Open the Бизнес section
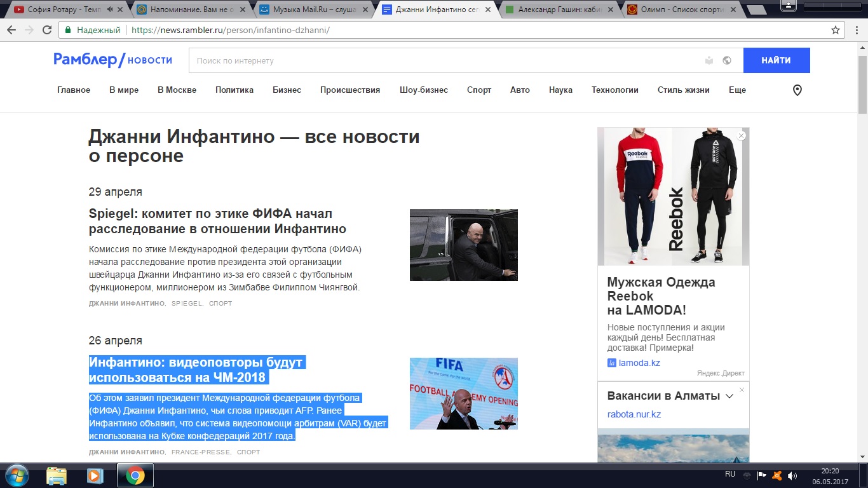Image resolution: width=868 pixels, height=488 pixels. tap(287, 90)
